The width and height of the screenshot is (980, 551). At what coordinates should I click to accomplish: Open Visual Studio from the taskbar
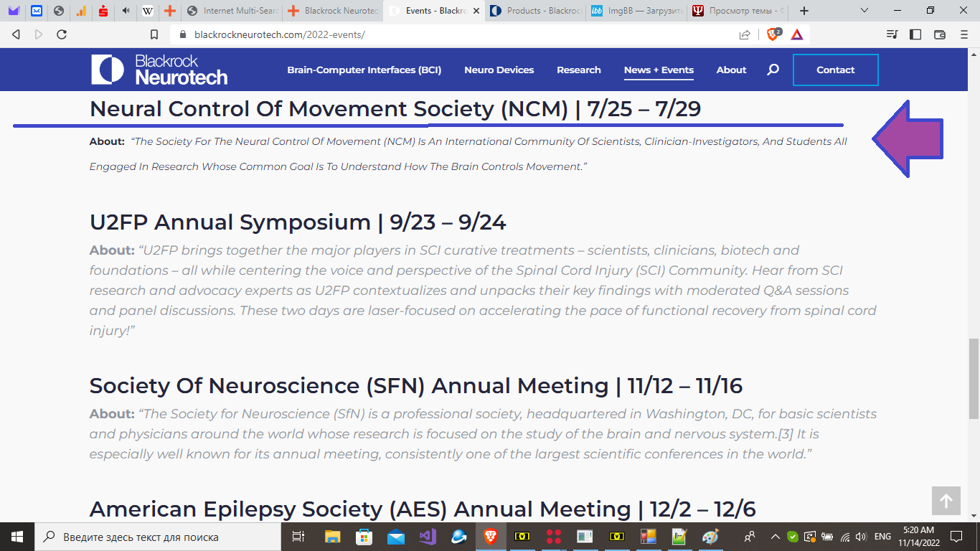tap(428, 537)
